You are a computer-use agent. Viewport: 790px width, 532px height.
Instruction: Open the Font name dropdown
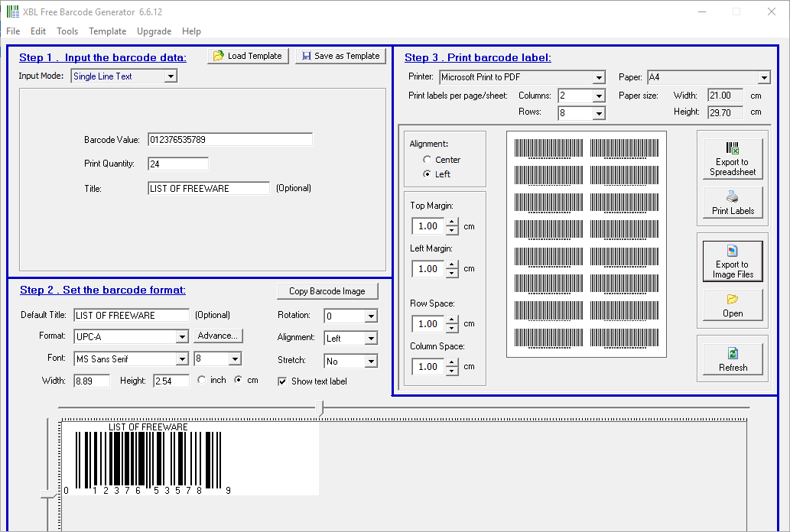pyautogui.click(x=182, y=359)
